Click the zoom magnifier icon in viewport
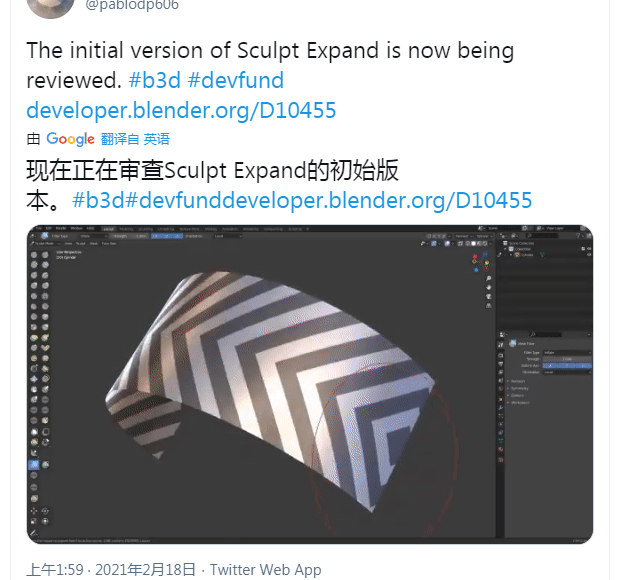This screenshot has height=580, width=623. point(488,278)
